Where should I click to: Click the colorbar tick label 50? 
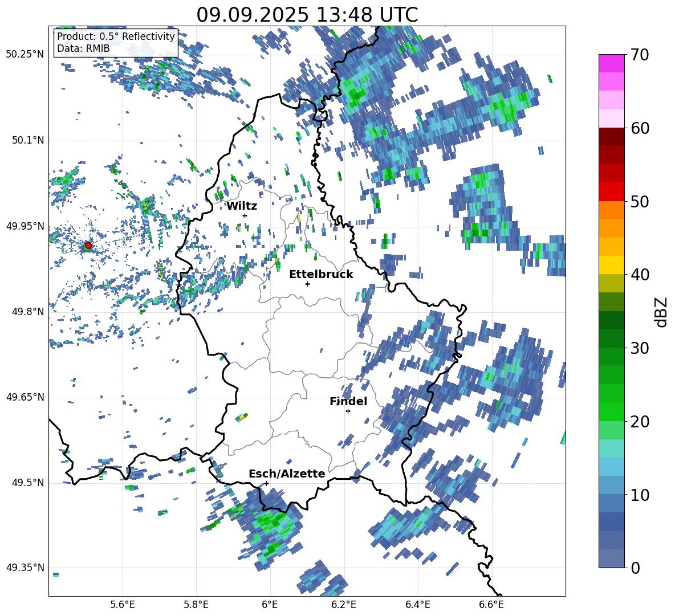tap(639, 201)
